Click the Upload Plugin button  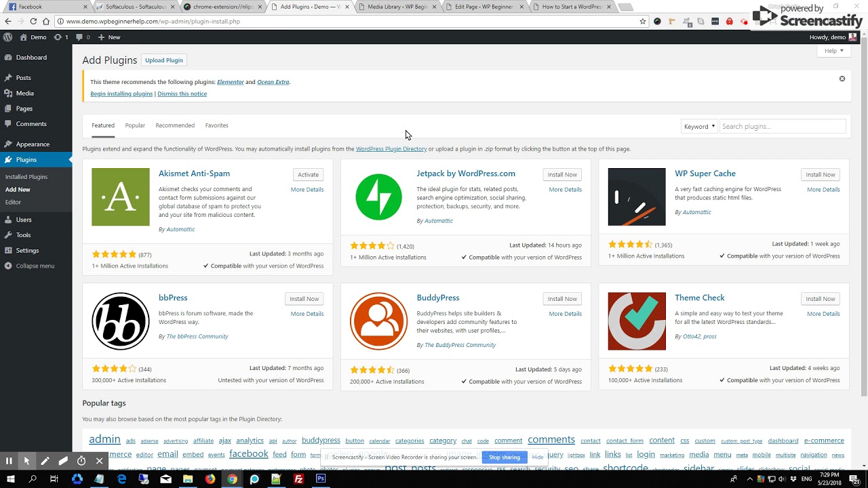(x=164, y=60)
